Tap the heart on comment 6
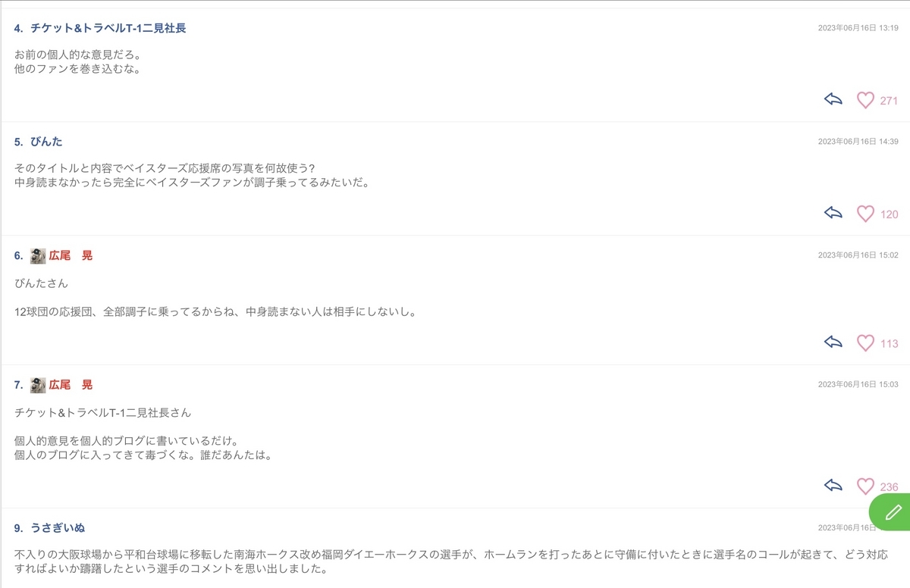 click(865, 342)
